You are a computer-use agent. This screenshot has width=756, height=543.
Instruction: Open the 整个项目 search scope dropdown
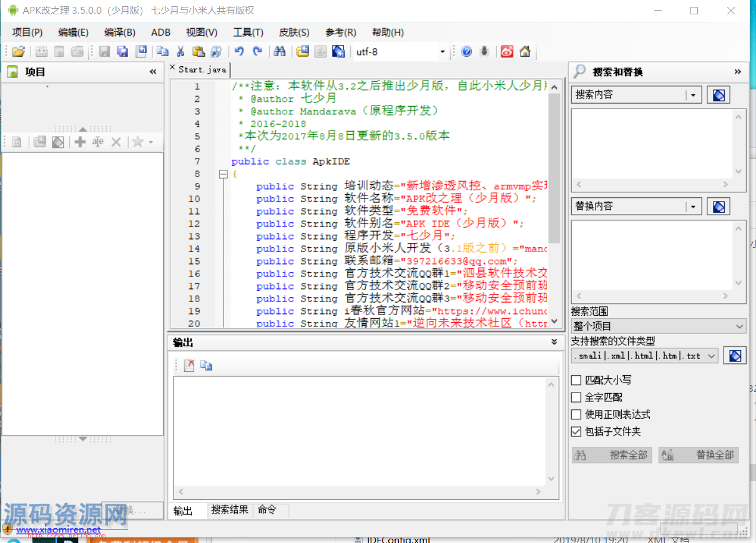[x=659, y=326]
